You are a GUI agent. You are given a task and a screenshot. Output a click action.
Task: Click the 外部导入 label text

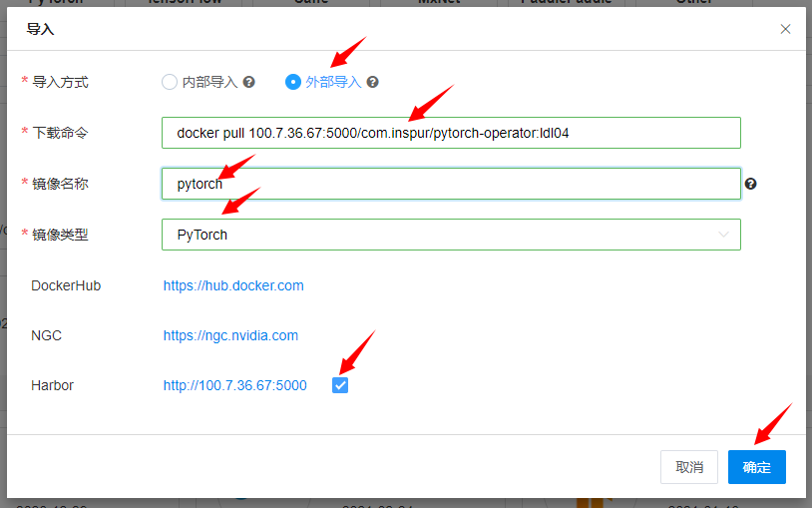click(x=333, y=82)
